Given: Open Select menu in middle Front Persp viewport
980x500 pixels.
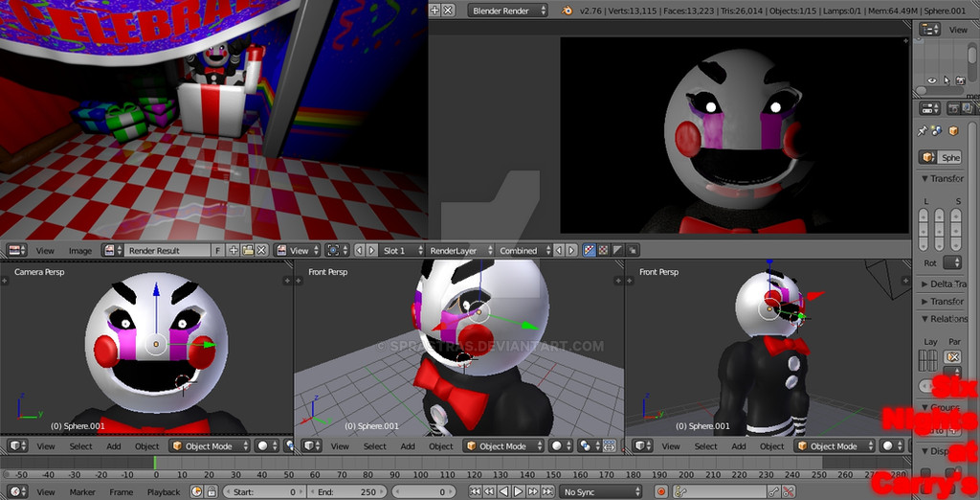Looking at the screenshot, I should pyautogui.click(x=375, y=446).
